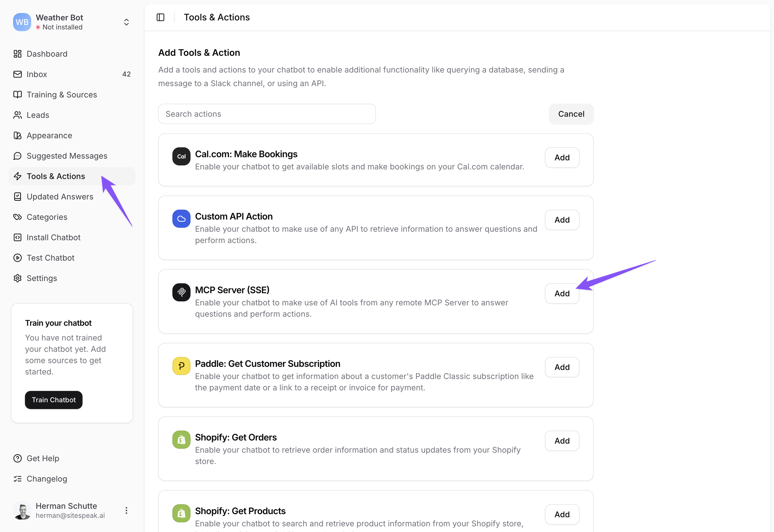The width and height of the screenshot is (774, 532).
Task: Click the Custom API Action cloud icon
Action: 181,219
